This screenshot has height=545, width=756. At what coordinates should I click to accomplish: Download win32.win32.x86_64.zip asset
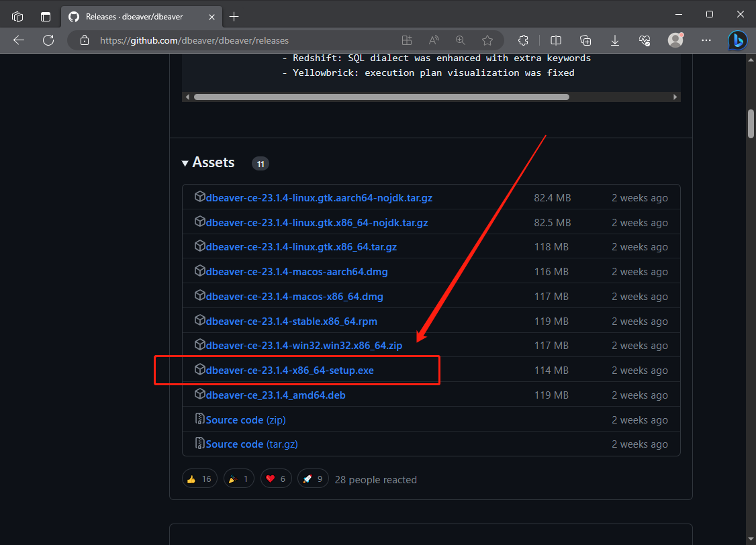coord(303,346)
